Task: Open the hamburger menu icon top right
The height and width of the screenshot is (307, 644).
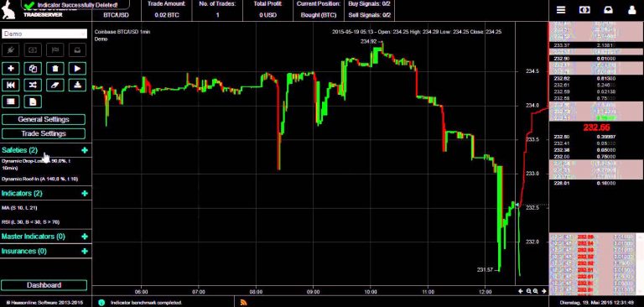Action: pos(561,10)
